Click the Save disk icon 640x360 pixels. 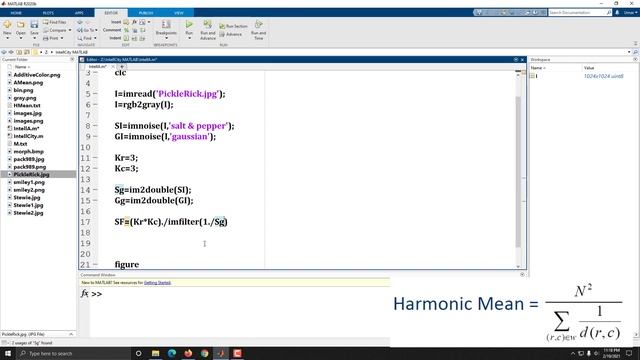point(34,24)
